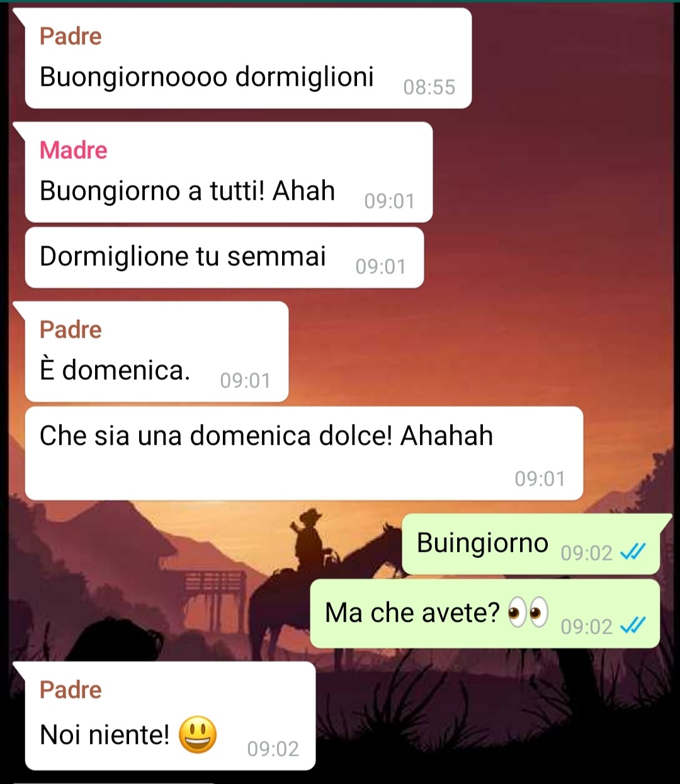Select the 'Buongiornoooo dormiglioni' message bubble
This screenshot has width=680, height=784.
[248, 58]
